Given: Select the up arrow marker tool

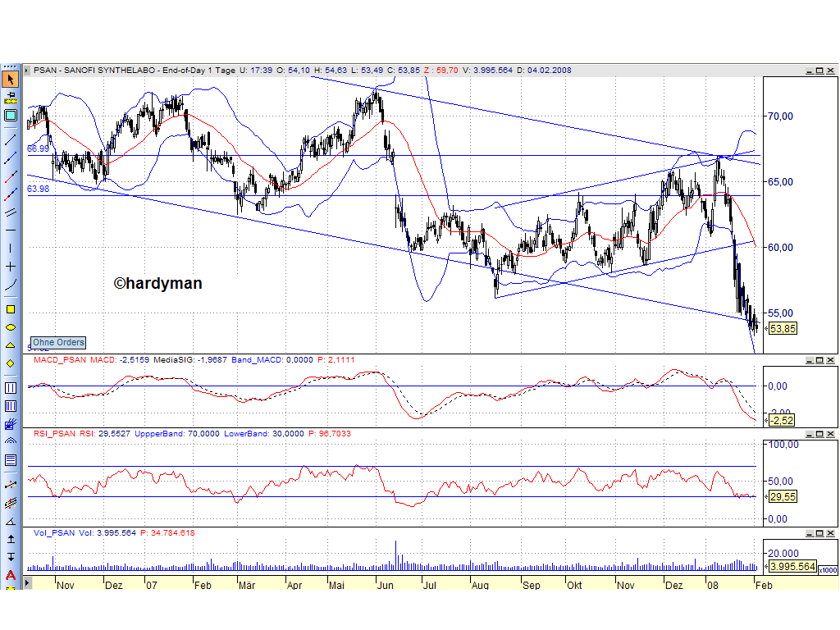Looking at the screenshot, I should click(10, 540).
